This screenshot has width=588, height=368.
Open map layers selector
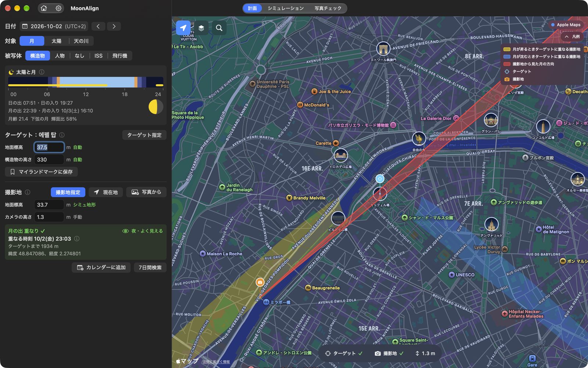coord(201,28)
